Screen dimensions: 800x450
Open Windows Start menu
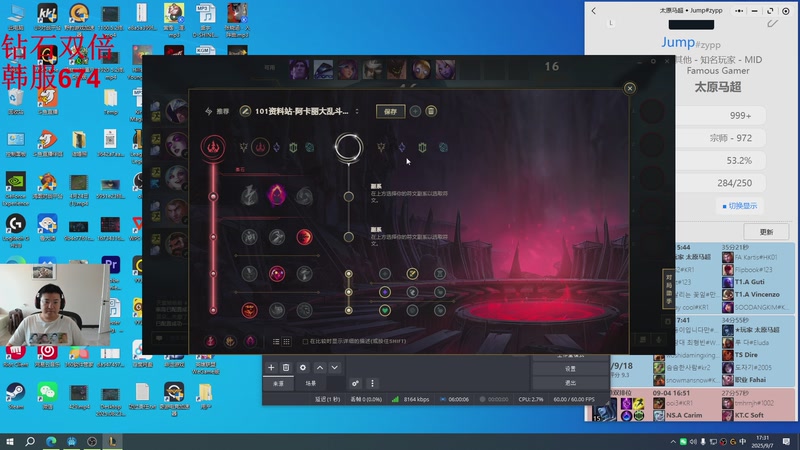click(10, 441)
